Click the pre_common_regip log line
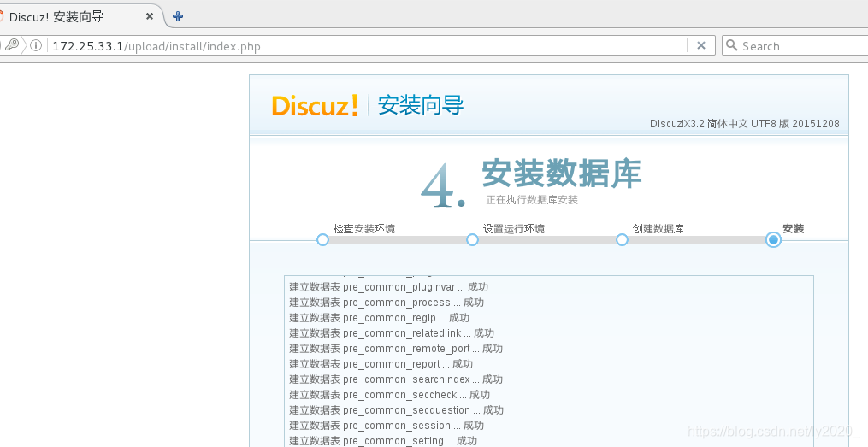The image size is (868, 447). pyautogui.click(x=379, y=318)
